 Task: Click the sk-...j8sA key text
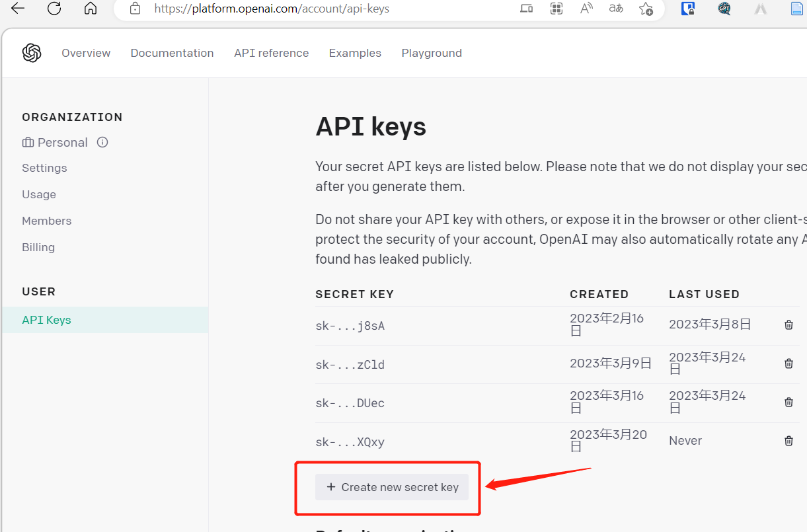pyautogui.click(x=350, y=325)
